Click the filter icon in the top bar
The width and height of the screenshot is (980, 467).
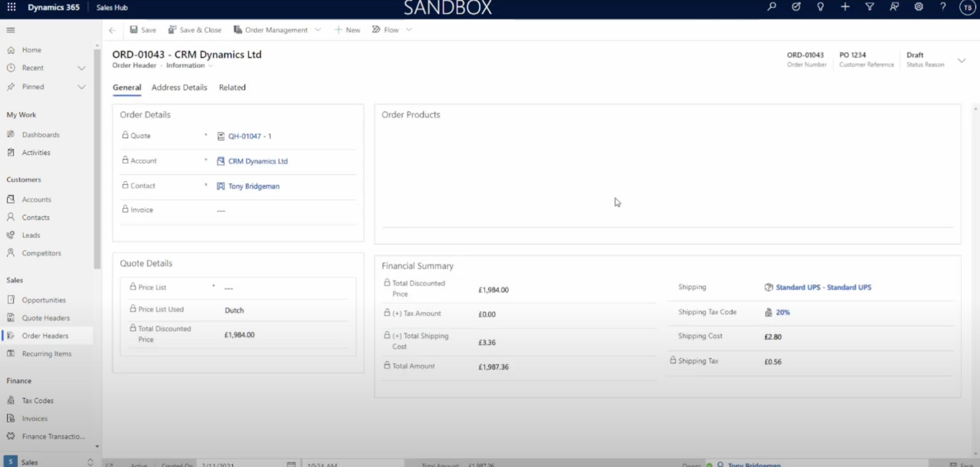coord(870,7)
